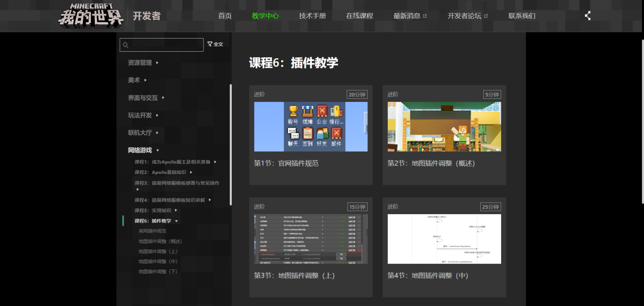
Task: Expand the 玩法开发 sidebar category
Action: click(139, 115)
